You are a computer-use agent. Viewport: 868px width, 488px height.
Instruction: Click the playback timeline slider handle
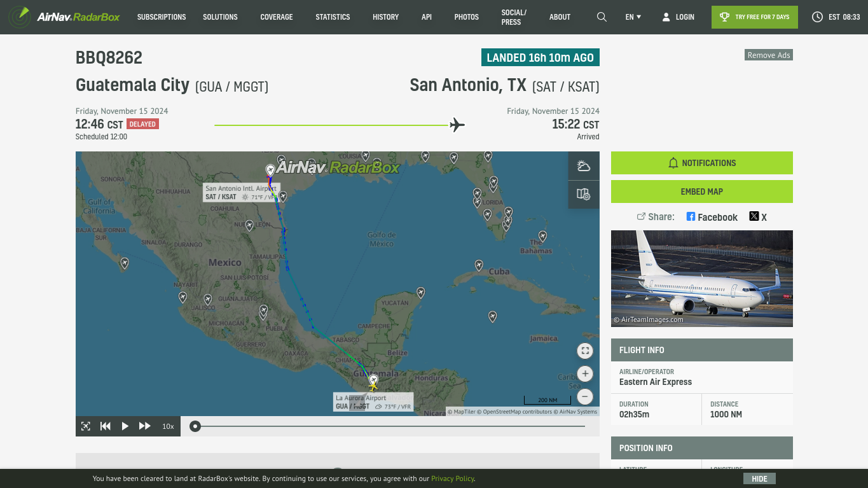(x=195, y=426)
